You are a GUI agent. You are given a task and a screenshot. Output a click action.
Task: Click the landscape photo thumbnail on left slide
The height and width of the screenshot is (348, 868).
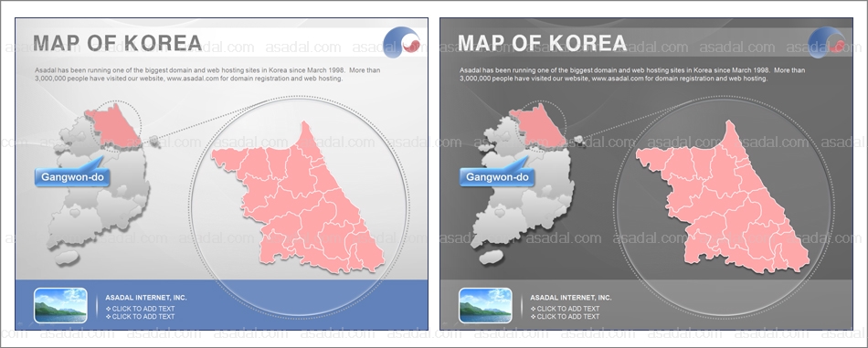60,305
